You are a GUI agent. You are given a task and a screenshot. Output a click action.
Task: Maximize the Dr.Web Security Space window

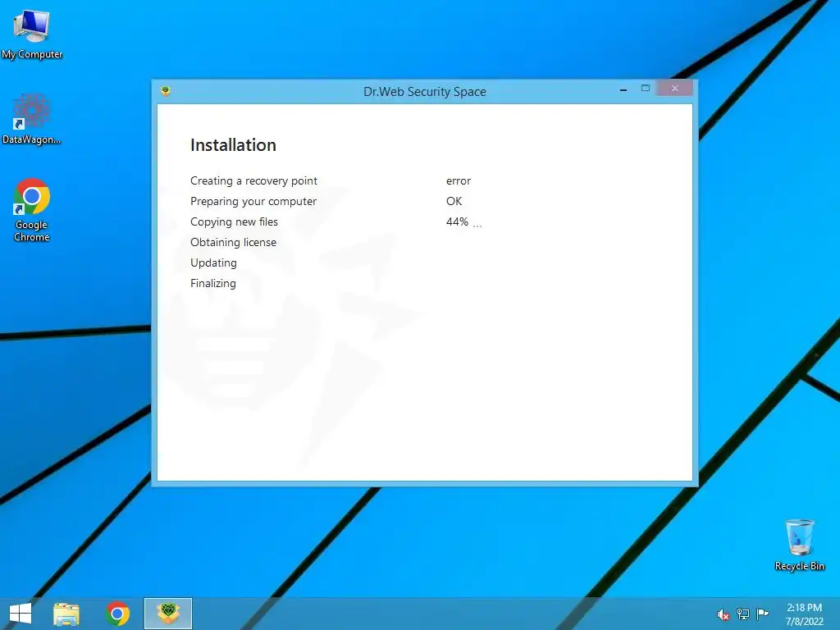[646, 89]
